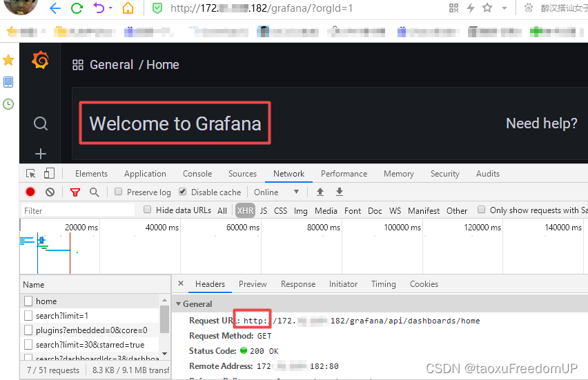Select the JS request type filter
This screenshot has width=588, height=380.
(x=264, y=210)
